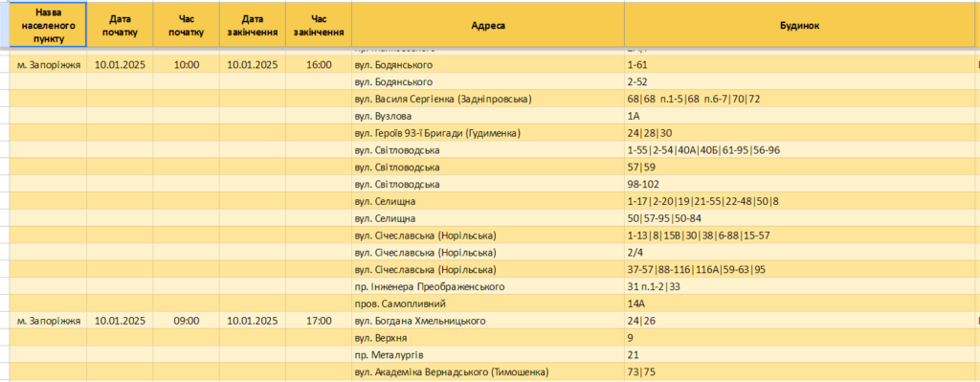The height and width of the screenshot is (382, 980).
Task: Click 'вул. Світловодська' address beside houses 98-102
Action: [x=488, y=185]
